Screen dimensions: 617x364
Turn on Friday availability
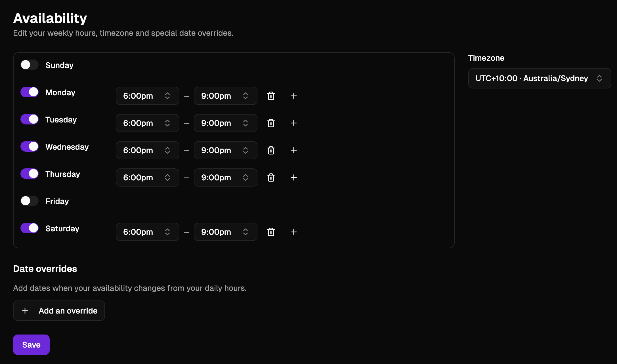pyautogui.click(x=29, y=201)
